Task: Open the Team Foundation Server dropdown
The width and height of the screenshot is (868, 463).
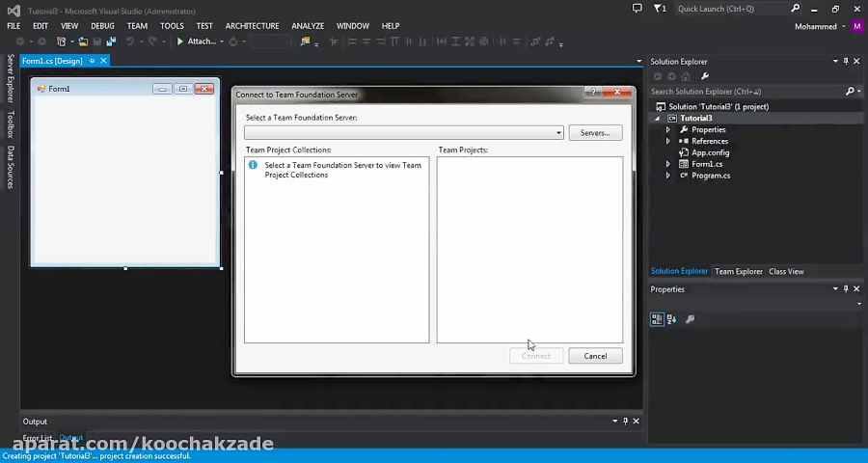Action: click(x=558, y=133)
